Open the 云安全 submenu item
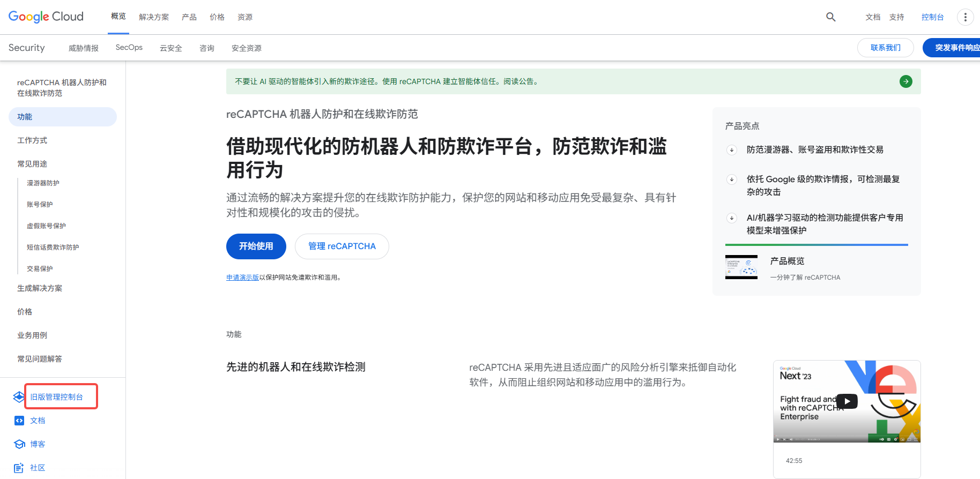 [x=171, y=48]
